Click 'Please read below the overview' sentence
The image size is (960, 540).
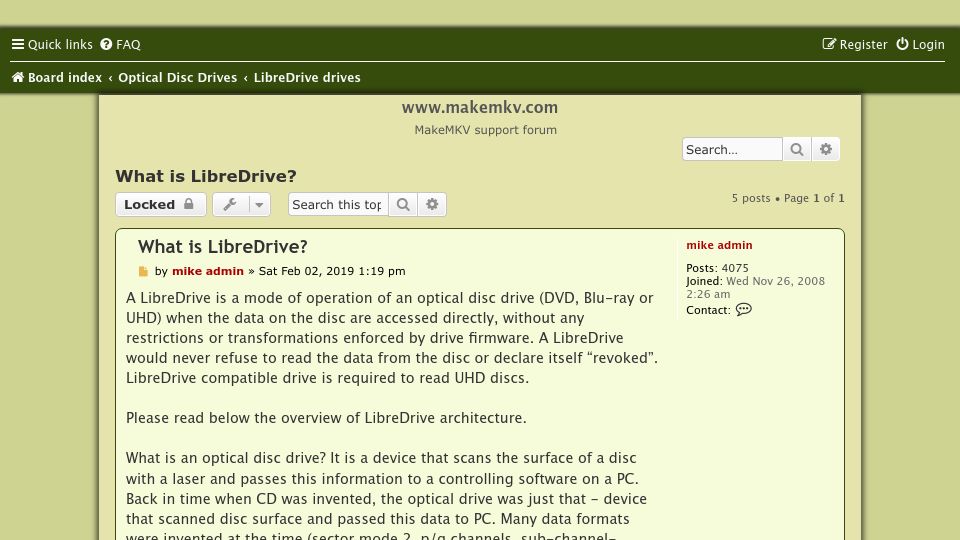[x=326, y=418]
